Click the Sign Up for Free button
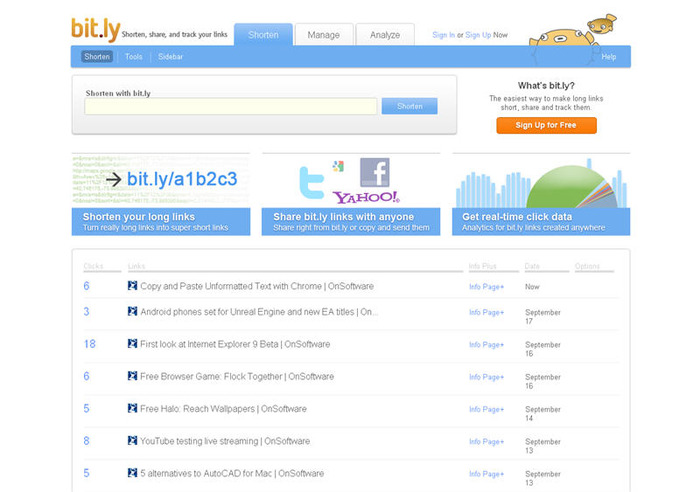The image size is (700, 492). (x=546, y=125)
